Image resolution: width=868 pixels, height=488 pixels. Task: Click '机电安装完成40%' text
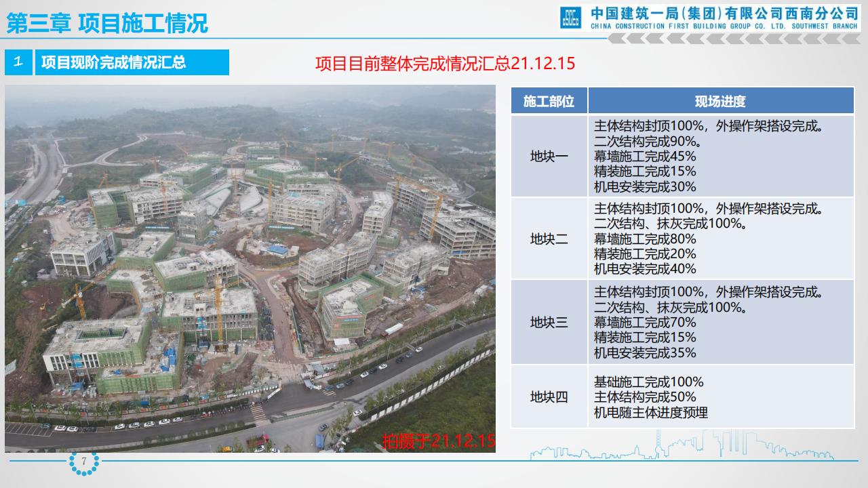tap(645, 268)
